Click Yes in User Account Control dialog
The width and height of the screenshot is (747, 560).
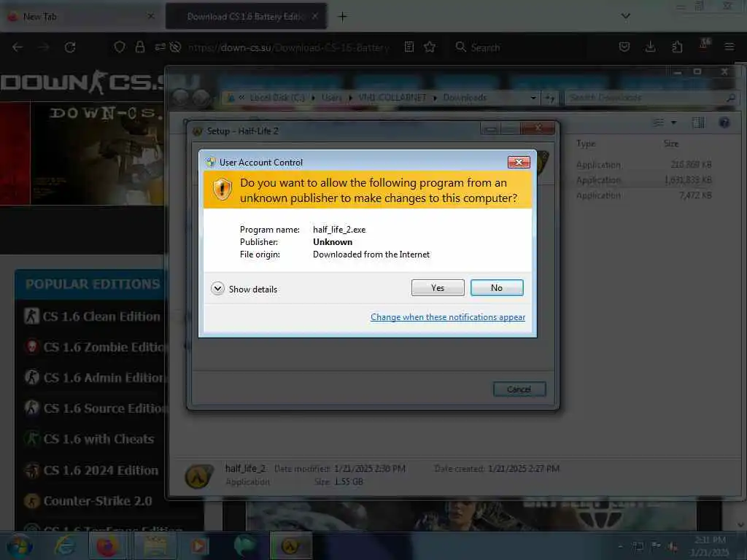pyautogui.click(x=438, y=287)
